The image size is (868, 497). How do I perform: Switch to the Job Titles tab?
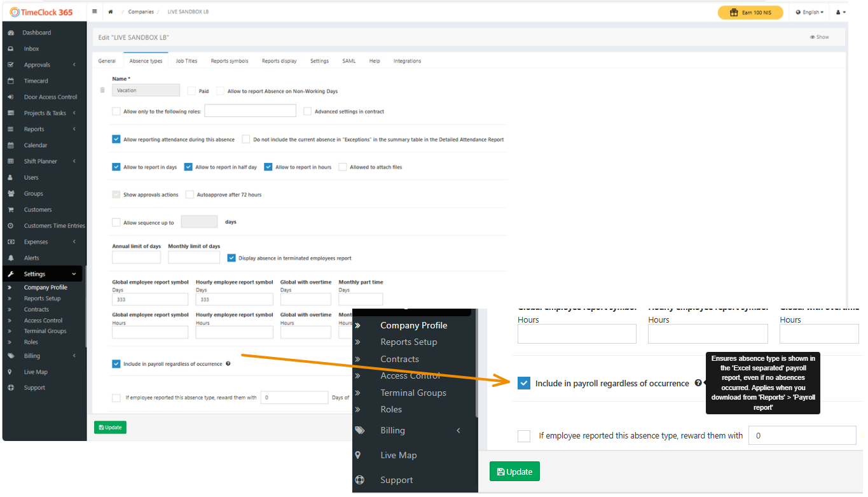point(186,61)
